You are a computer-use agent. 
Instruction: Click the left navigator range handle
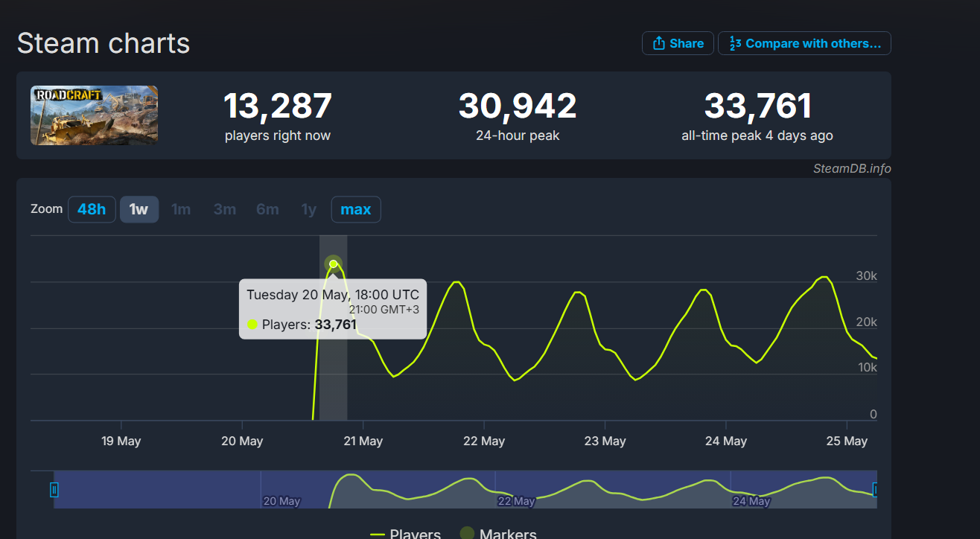click(54, 490)
